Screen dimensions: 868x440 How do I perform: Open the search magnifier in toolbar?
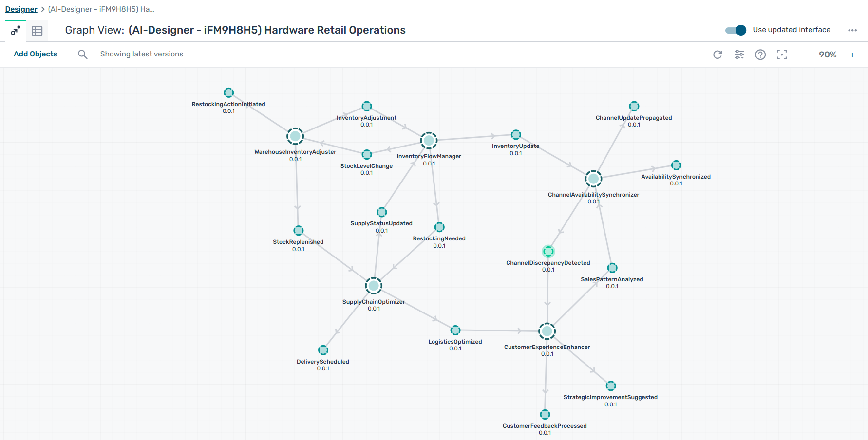tap(83, 55)
